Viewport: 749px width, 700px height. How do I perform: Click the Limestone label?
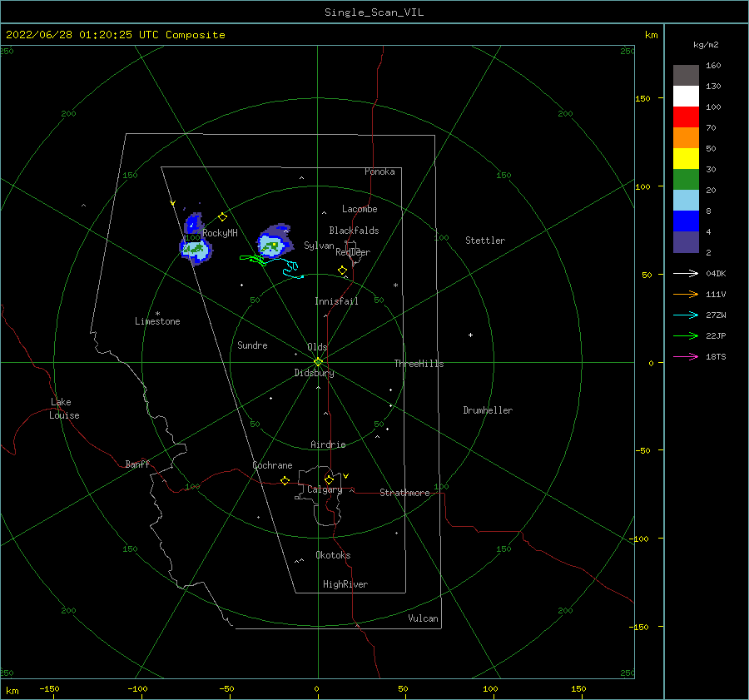point(157,321)
